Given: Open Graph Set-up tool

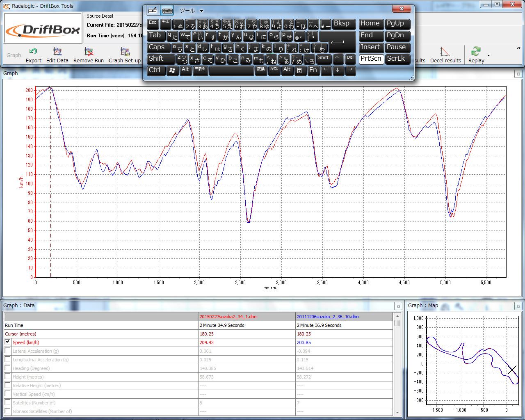Looking at the screenshot, I should (x=125, y=55).
